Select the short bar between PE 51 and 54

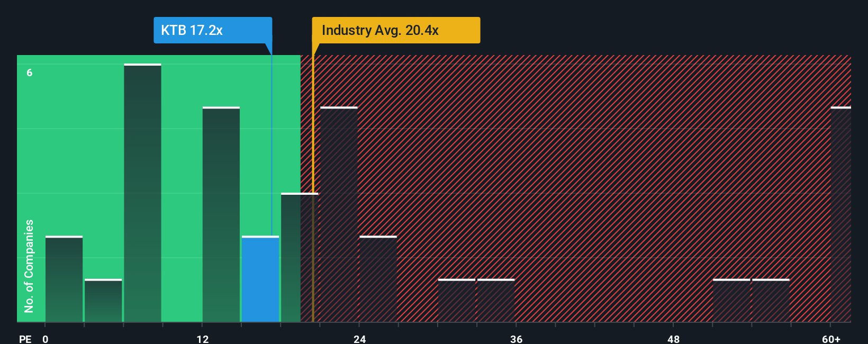tap(731, 301)
